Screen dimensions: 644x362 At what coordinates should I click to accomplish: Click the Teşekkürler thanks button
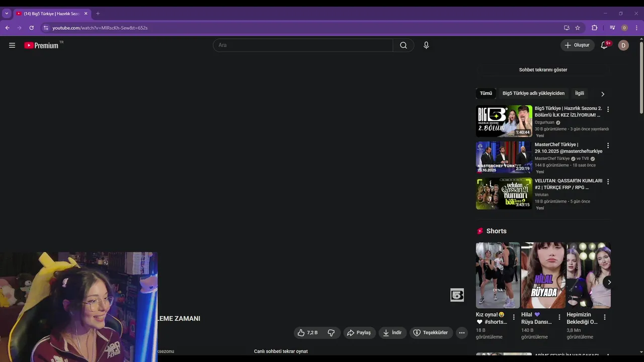click(x=431, y=333)
